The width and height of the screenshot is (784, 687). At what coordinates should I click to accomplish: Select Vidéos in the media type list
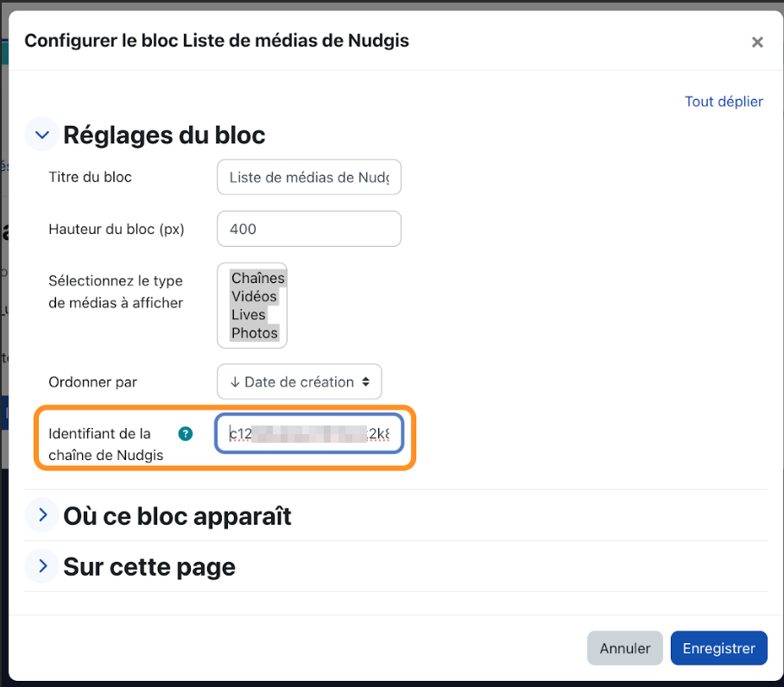[x=254, y=296]
